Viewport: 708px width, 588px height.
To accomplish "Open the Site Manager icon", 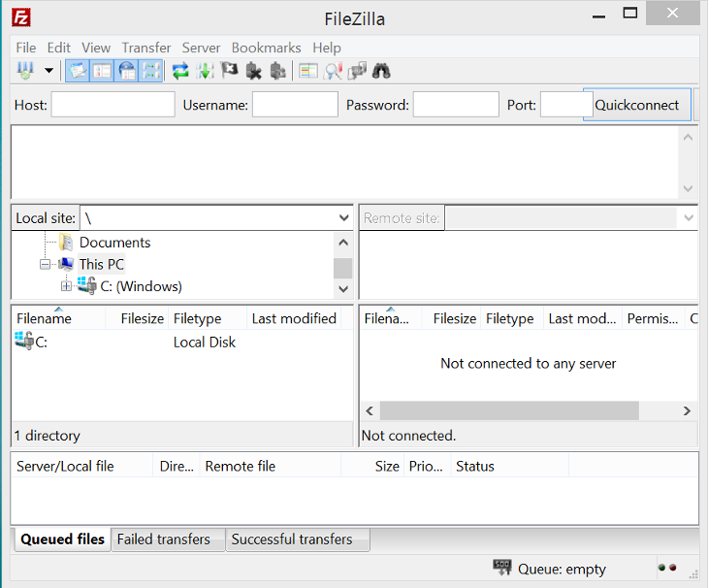I will [25, 71].
